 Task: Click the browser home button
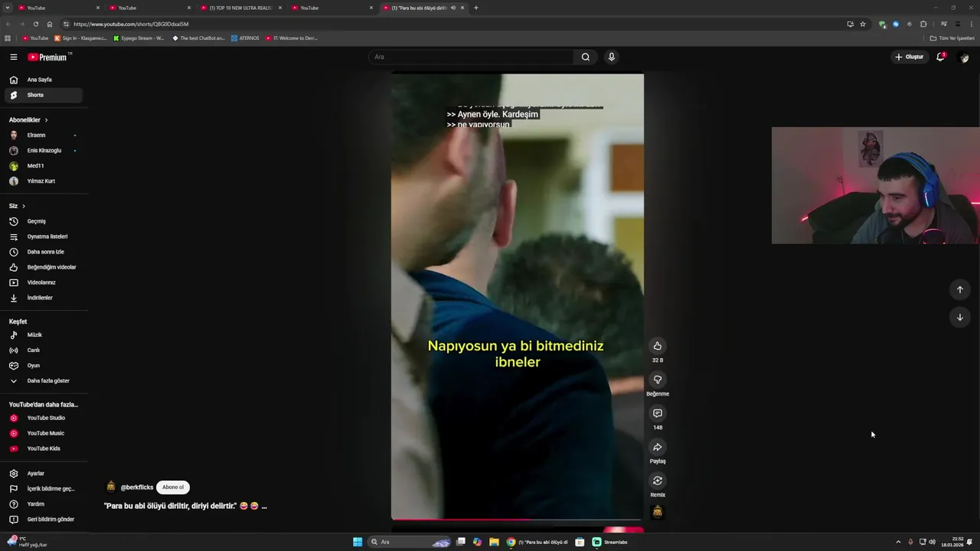coord(50,24)
